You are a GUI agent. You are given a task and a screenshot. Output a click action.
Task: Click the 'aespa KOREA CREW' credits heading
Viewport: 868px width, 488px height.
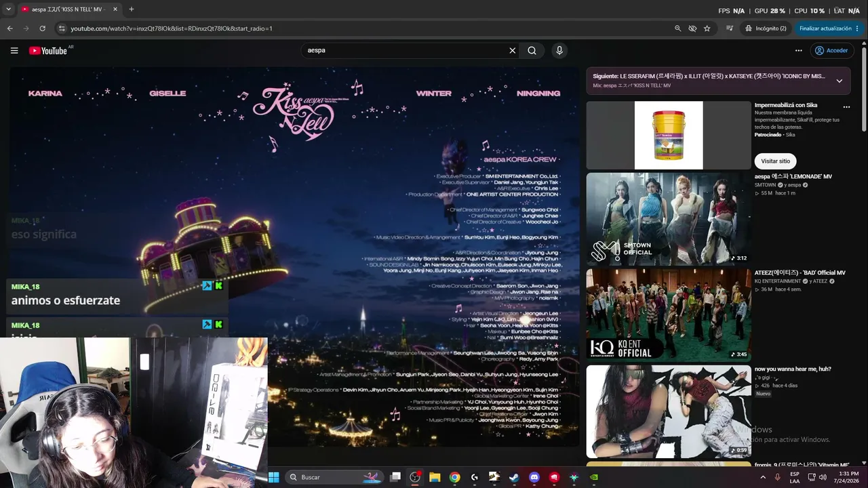point(520,159)
